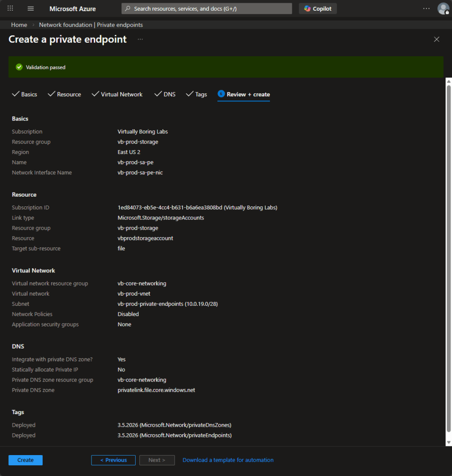Screen dimensions: 452x476
Task: Select 'vb-prod-sa-pe-nic' interface name value
Action: [140, 172]
